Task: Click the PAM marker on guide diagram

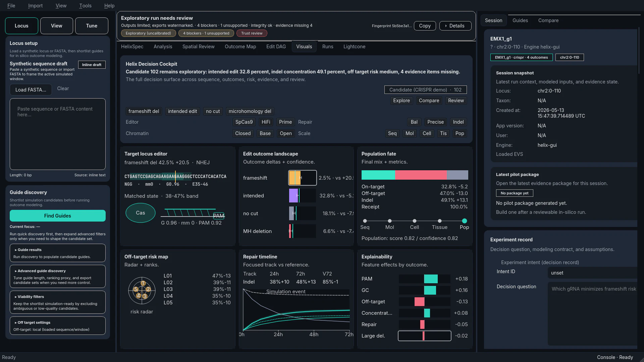Action: (218, 216)
